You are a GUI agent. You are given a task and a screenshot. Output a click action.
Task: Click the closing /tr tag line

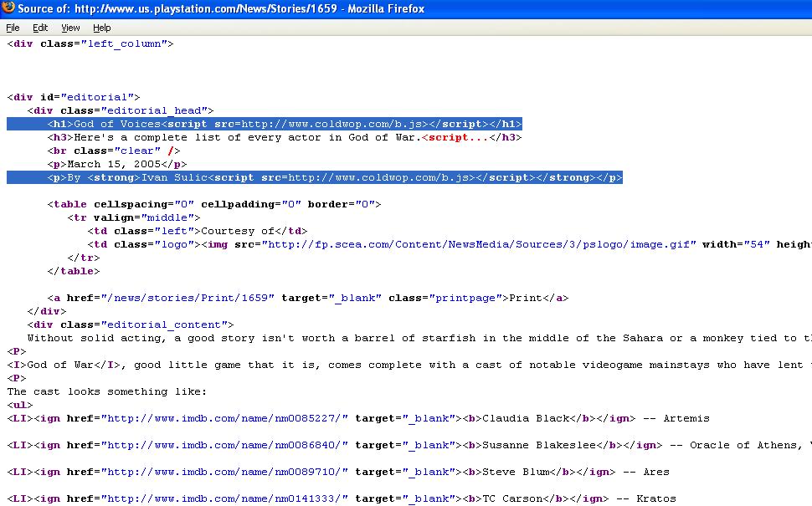click(x=84, y=258)
